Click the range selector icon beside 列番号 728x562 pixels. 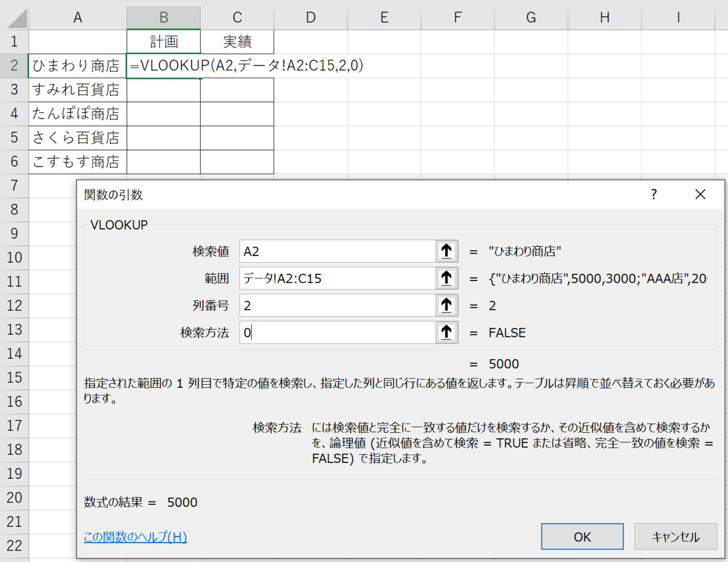[447, 305]
